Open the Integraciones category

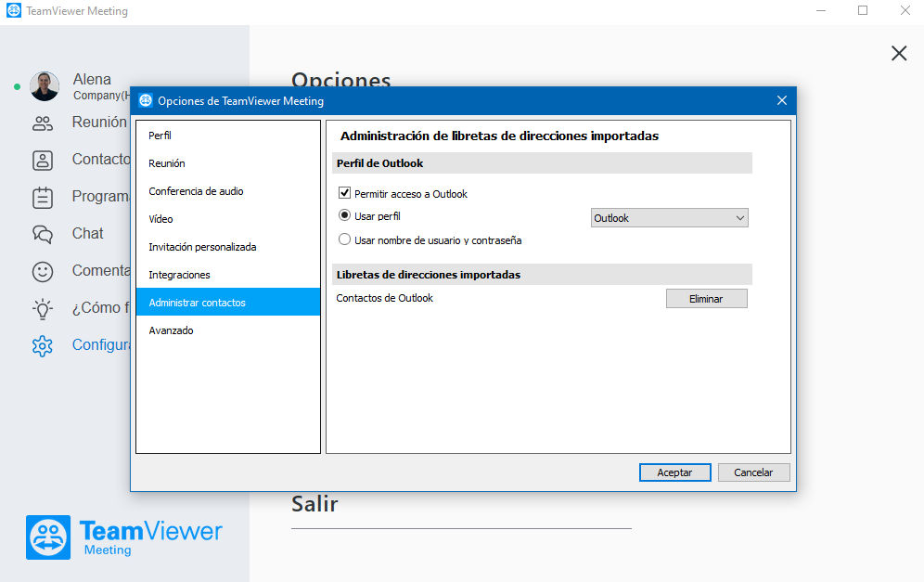228,275
